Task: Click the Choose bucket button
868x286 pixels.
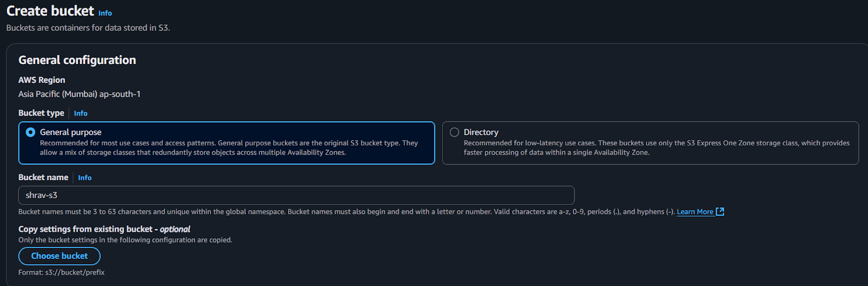Action: pos(59,256)
